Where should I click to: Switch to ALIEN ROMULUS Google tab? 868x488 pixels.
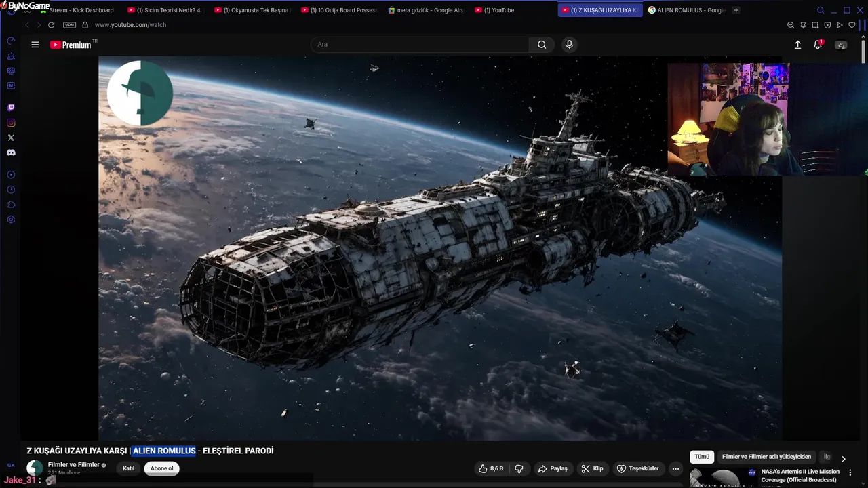pos(686,10)
